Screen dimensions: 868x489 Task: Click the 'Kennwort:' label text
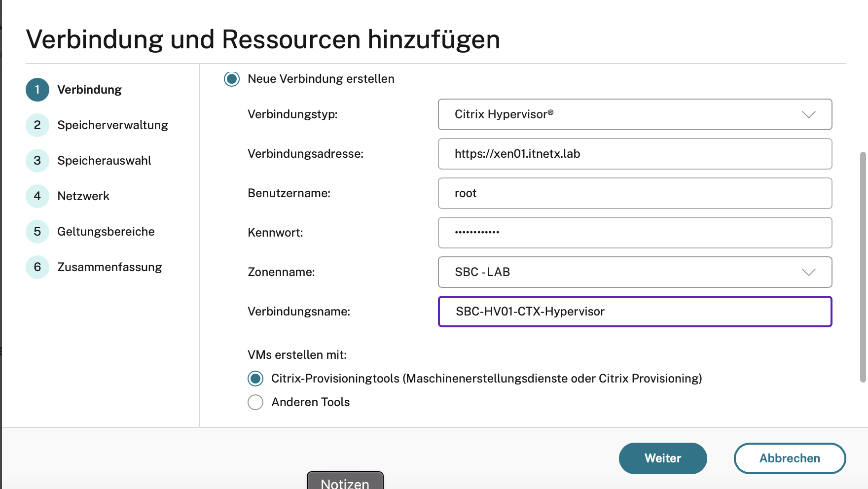coord(275,233)
